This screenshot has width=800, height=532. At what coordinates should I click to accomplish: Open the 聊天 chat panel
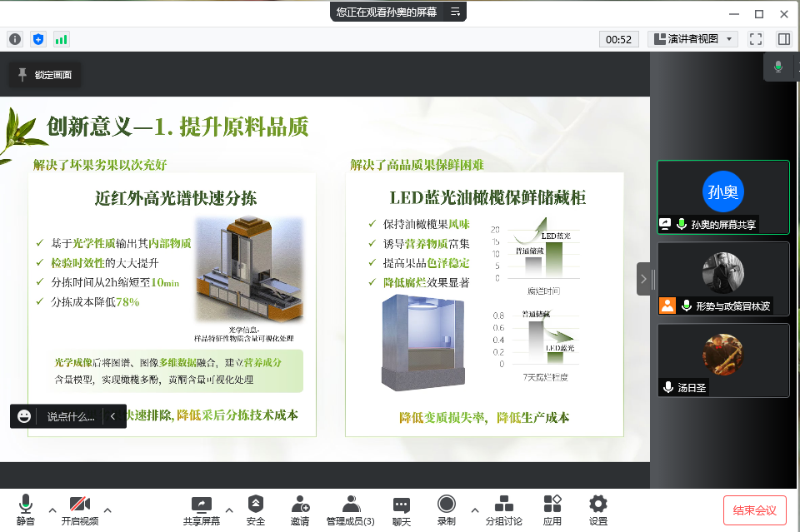(x=402, y=510)
